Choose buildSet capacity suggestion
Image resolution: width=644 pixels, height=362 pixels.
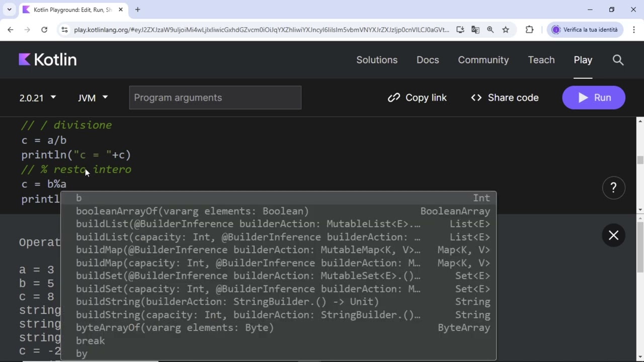pos(279,289)
